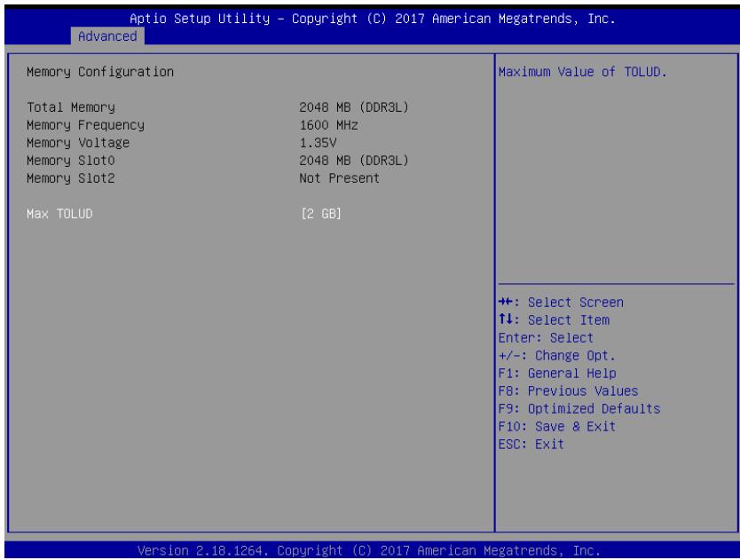Viewport: 740px width, 560px height.
Task: Click the Memory Configuration heading
Action: pos(100,72)
